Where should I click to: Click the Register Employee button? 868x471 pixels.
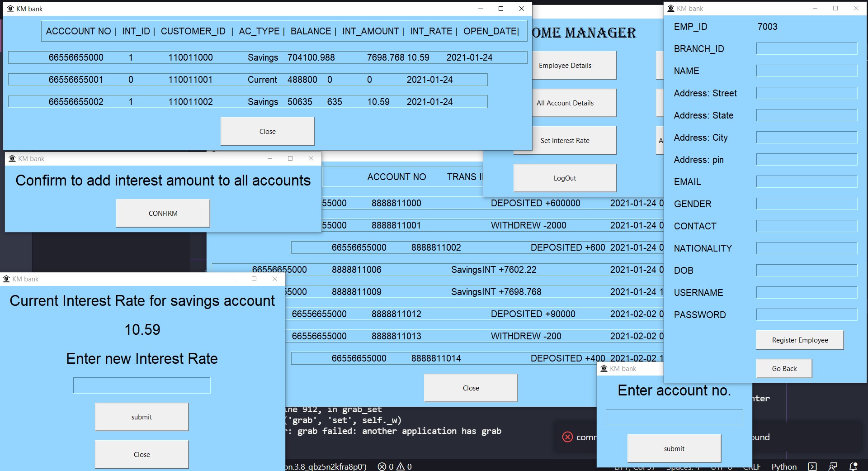(x=800, y=340)
